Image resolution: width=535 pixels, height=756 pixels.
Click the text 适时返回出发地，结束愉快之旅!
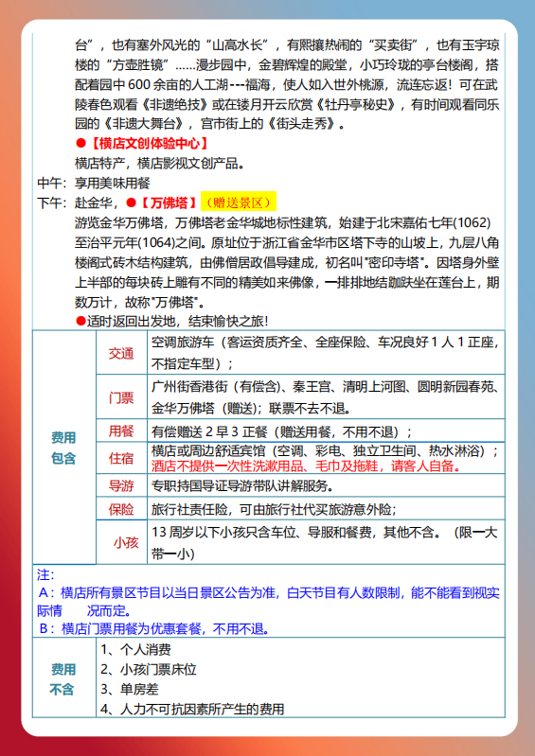[x=177, y=321]
